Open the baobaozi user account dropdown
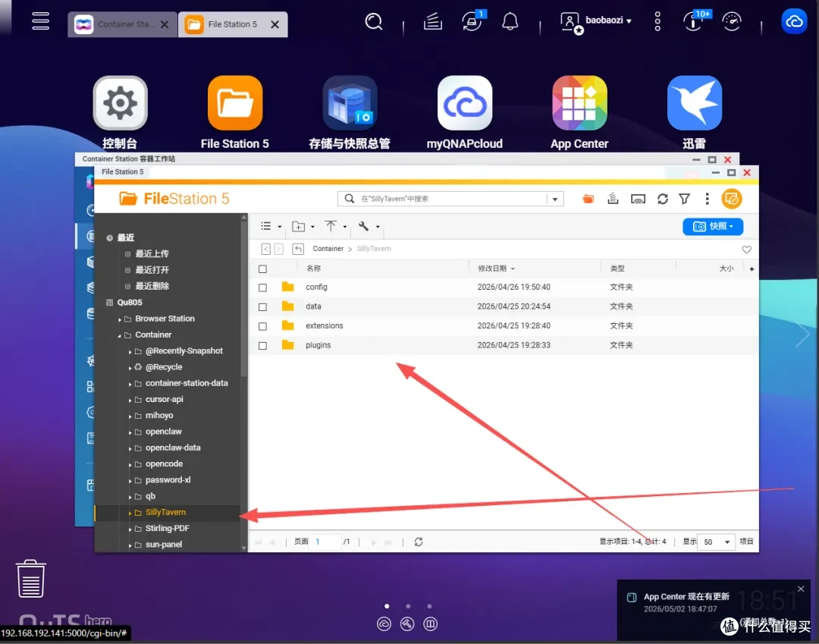This screenshot has height=644, width=819. coord(597,22)
